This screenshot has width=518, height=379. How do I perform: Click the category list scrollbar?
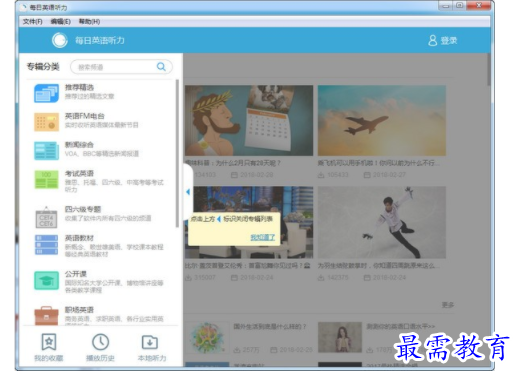[177, 153]
